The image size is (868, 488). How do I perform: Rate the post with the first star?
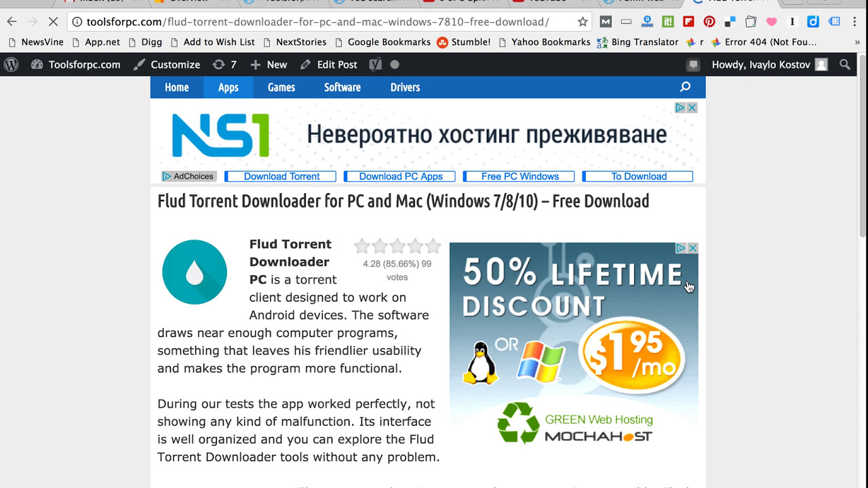tap(362, 246)
